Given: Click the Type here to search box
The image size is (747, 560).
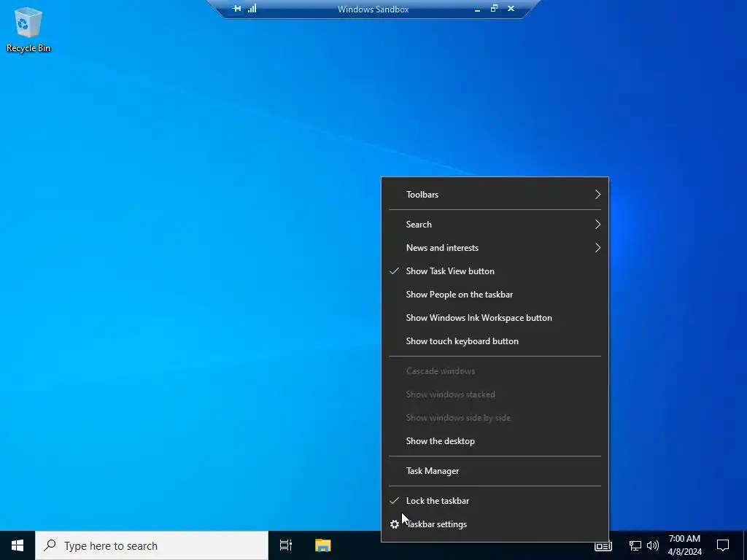Looking at the screenshot, I should [x=152, y=545].
